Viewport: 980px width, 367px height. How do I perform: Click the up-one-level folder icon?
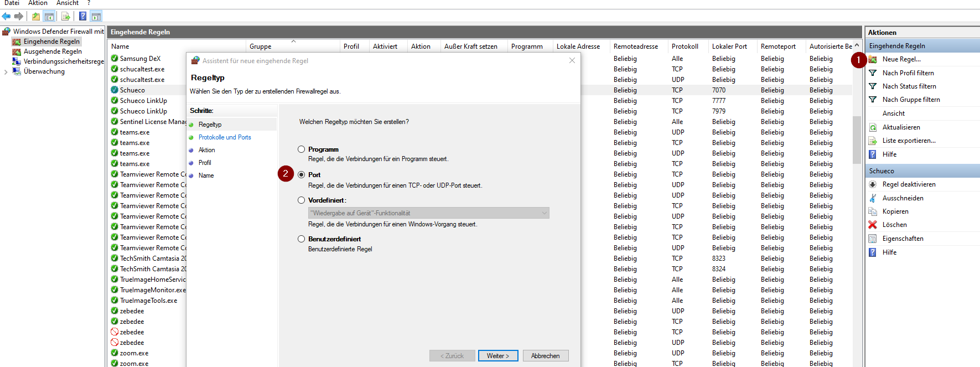pos(36,16)
